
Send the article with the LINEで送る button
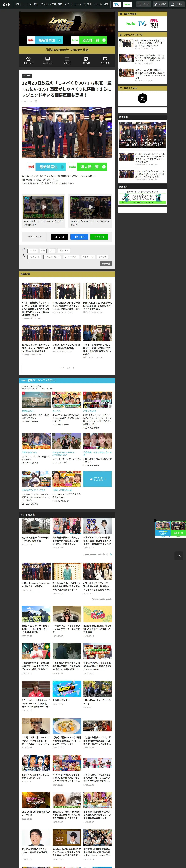click(99, 237)
